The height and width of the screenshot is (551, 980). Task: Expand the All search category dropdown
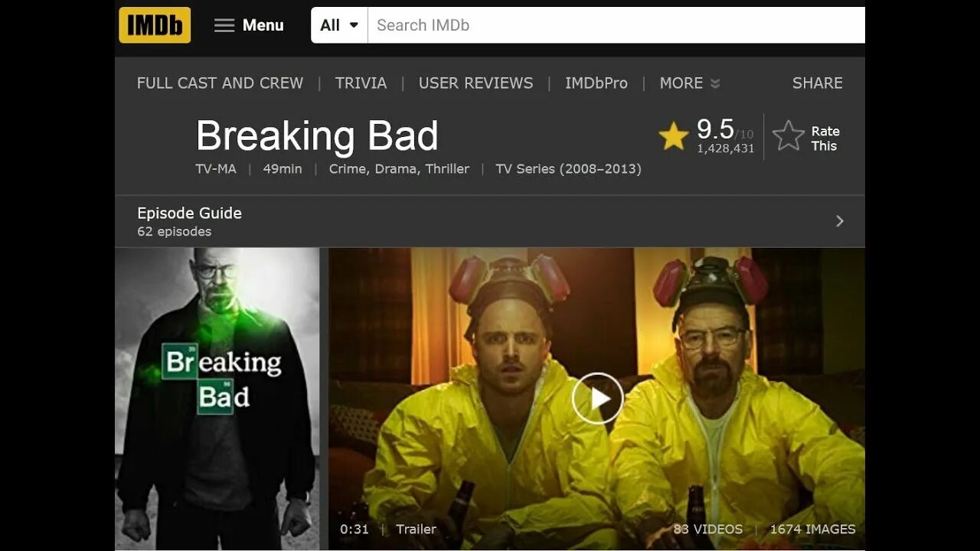pos(339,25)
